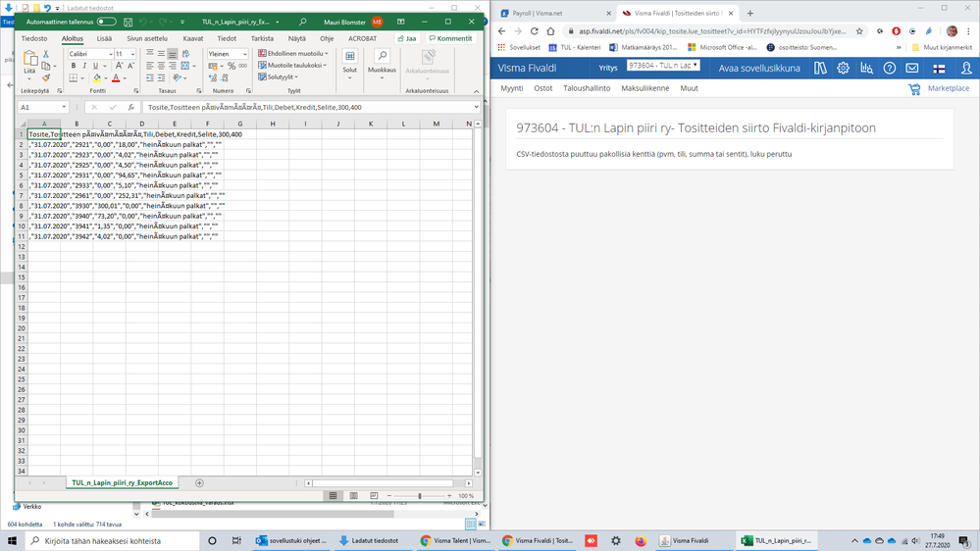Screen dimensions: 980x551
Task: Open the Tiedosto menu in Excel
Action: click(x=34, y=39)
